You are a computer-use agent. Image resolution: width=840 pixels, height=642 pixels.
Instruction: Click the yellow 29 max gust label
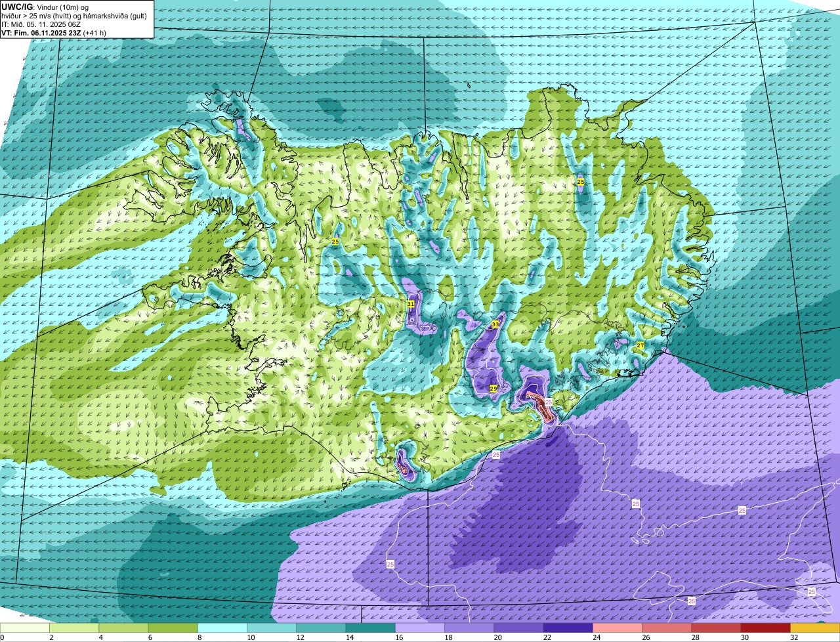coord(493,389)
